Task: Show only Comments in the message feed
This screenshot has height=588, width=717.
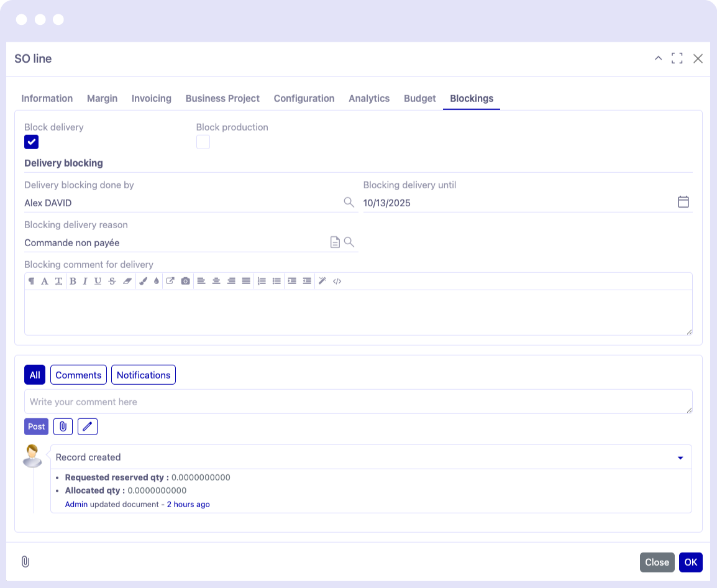Action: [78, 375]
